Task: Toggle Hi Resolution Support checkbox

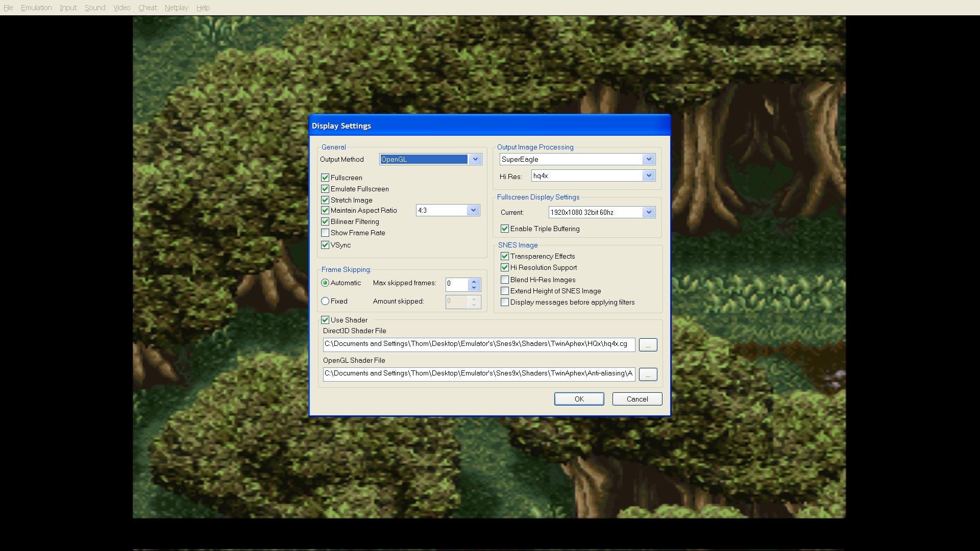Action: tap(505, 267)
